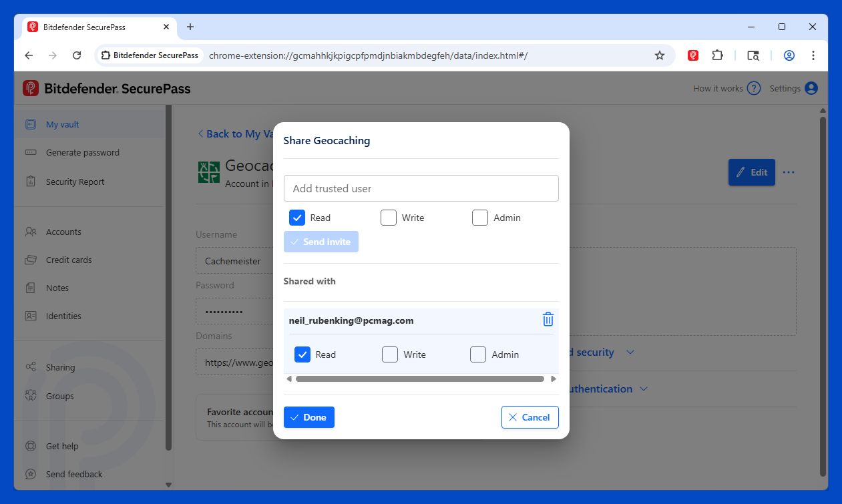Open Identities in the sidebar

coord(63,316)
